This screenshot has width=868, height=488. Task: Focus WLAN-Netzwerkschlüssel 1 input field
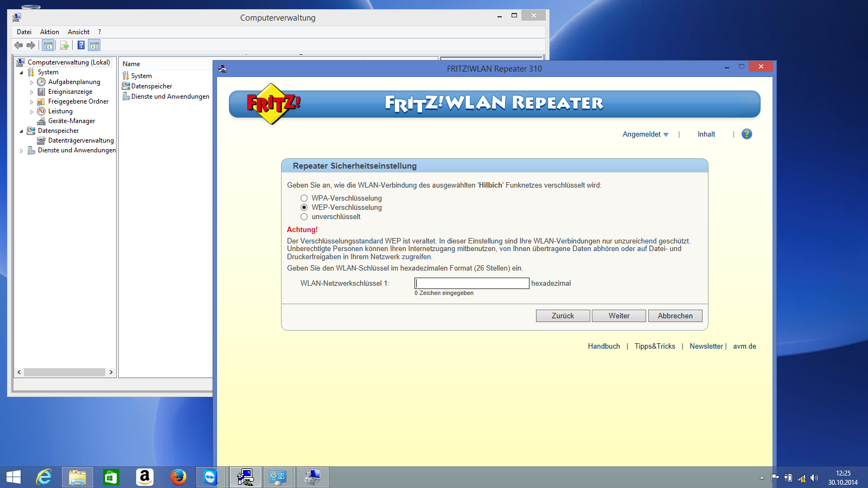pyautogui.click(x=472, y=283)
